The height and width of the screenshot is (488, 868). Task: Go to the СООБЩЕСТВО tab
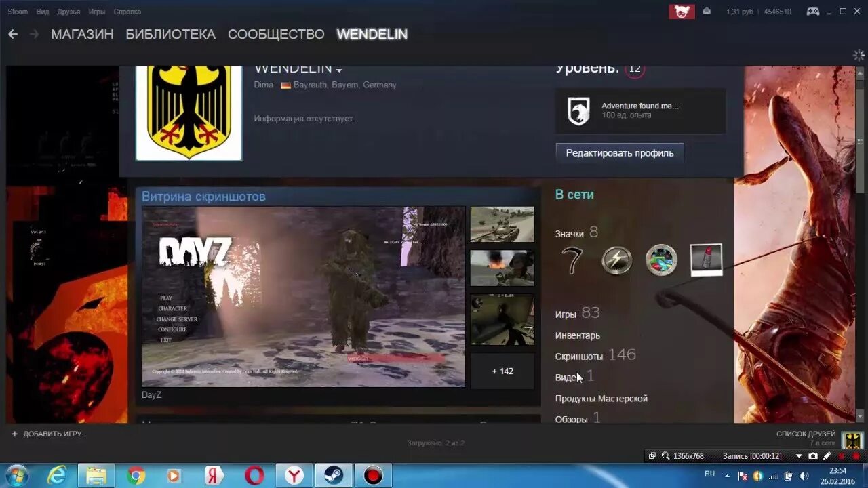click(x=276, y=34)
